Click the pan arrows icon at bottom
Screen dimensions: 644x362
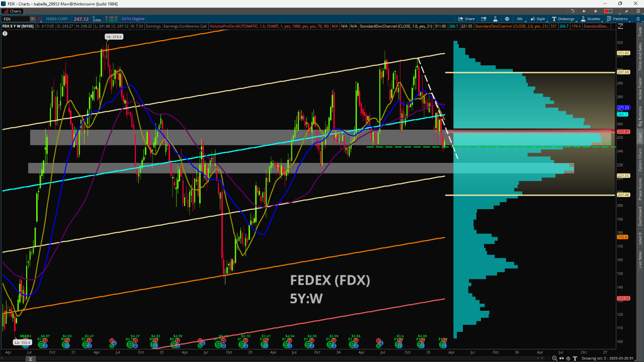tap(561, 358)
